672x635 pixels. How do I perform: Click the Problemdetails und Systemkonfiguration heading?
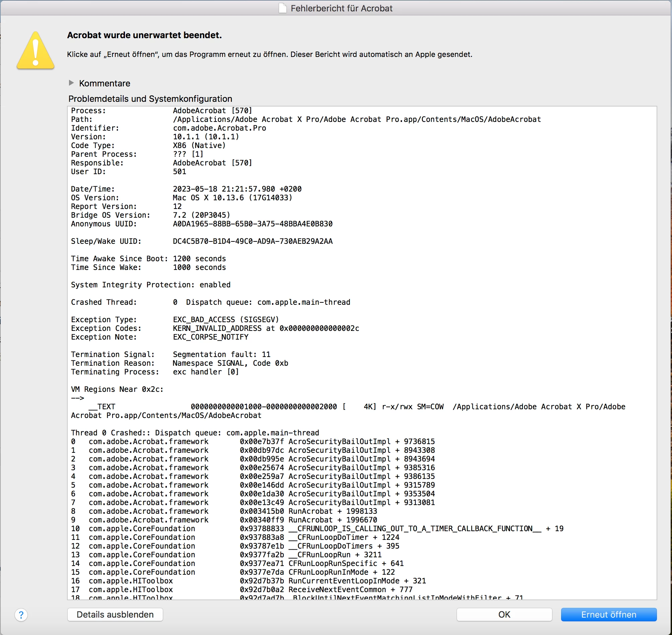click(x=150, y=99)
